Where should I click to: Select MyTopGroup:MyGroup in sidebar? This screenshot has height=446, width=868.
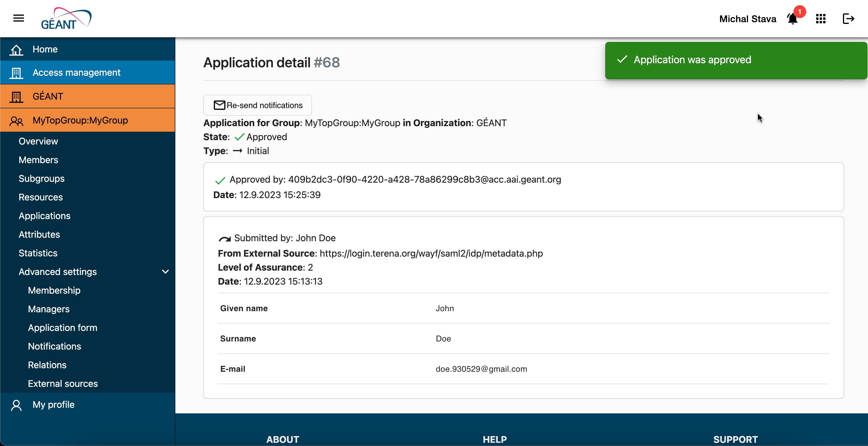tap(88, 120)
